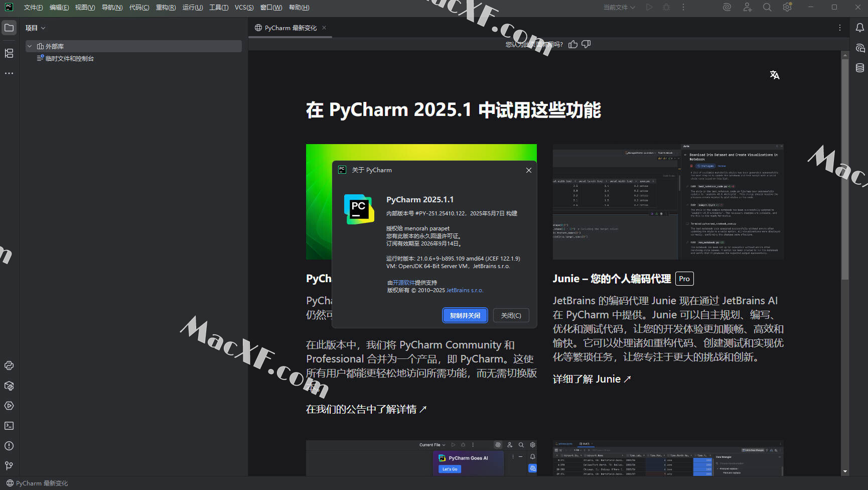This screenshot has height=490, width=868.
Task: Open Python Packages tool window icon
Action: [9, 386]
